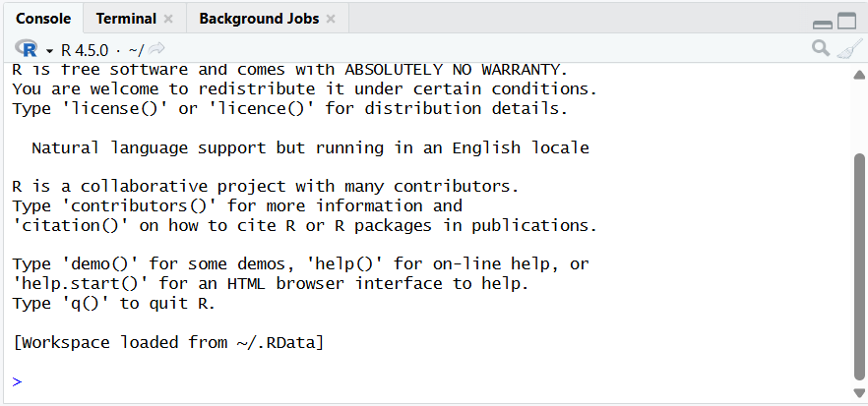Click the R 4.5.0 version label
The width and height of the screenshot is (868, 406).
pos(86,48)
